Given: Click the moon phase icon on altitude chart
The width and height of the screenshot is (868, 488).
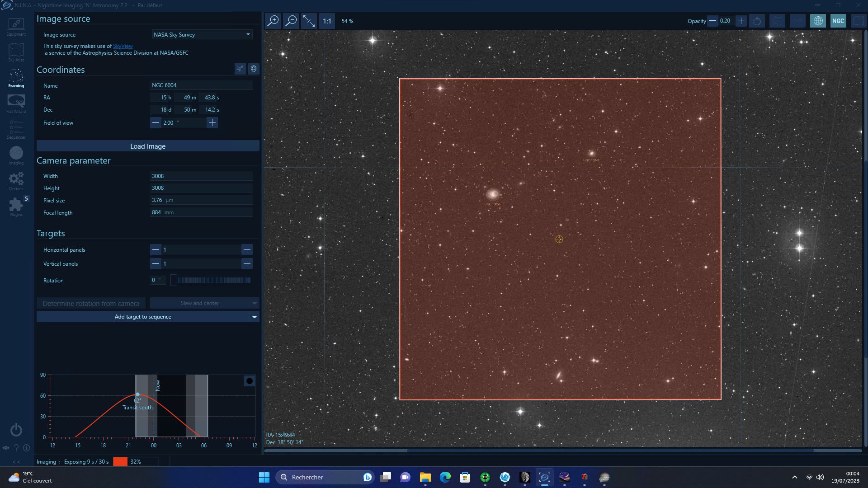Looking at the screenshot, I should (x=250, y=381).
